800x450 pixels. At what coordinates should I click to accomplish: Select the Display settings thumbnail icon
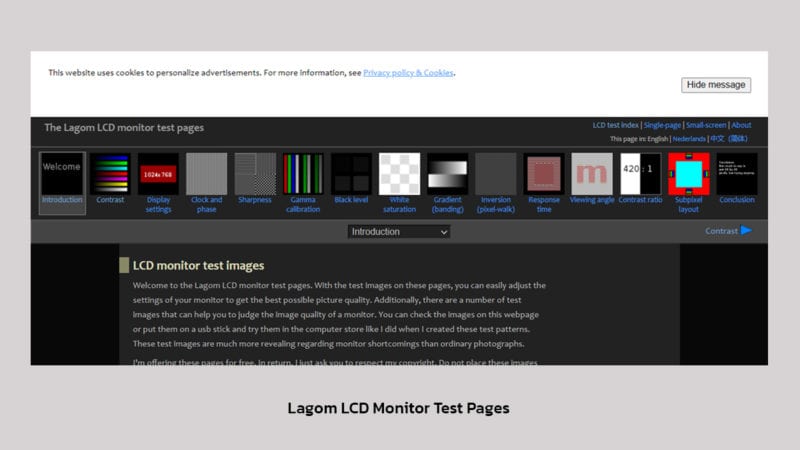pos(158,173)
